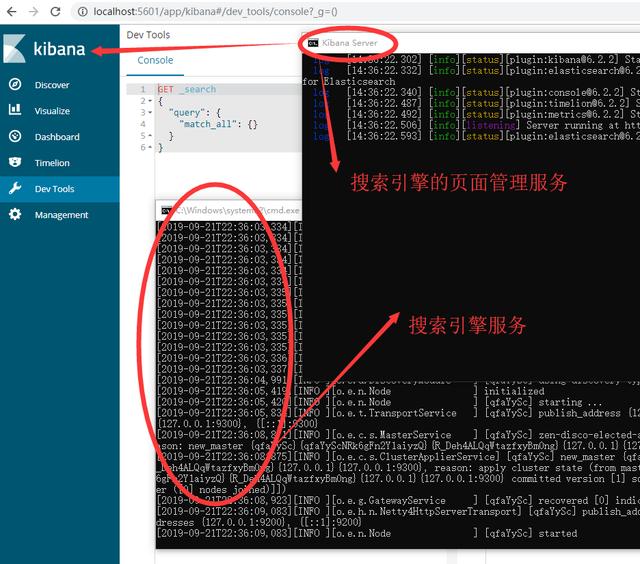Click the final Node started log line
Viewport: 640px width, 564px height.
(x=367, y=533)
